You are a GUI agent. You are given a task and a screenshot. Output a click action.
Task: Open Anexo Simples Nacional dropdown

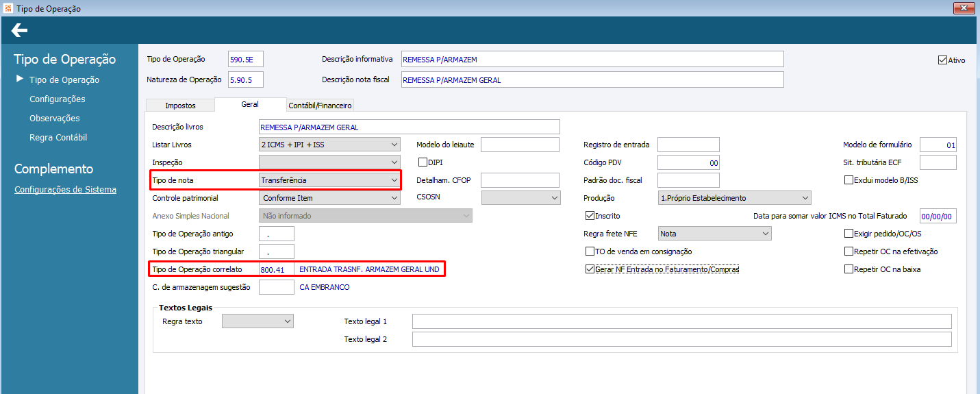(366, 216)
